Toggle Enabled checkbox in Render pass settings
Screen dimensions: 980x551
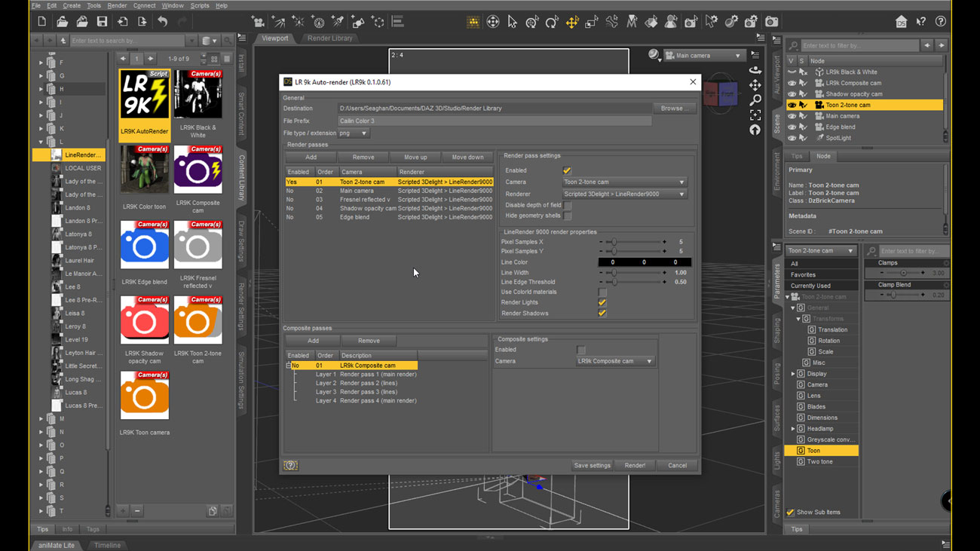click(567, 171)
